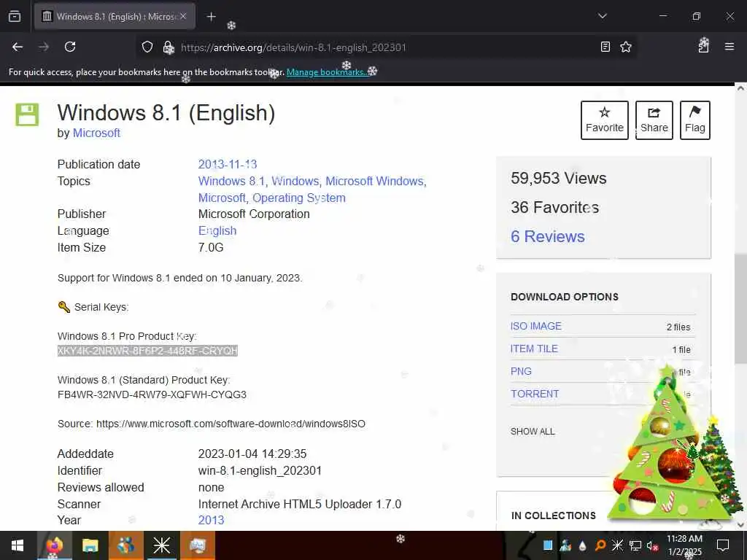Open Microsoft creator link
Image resolution: width=747 pixels, height=560 pixels.
(x=96, y=133)
